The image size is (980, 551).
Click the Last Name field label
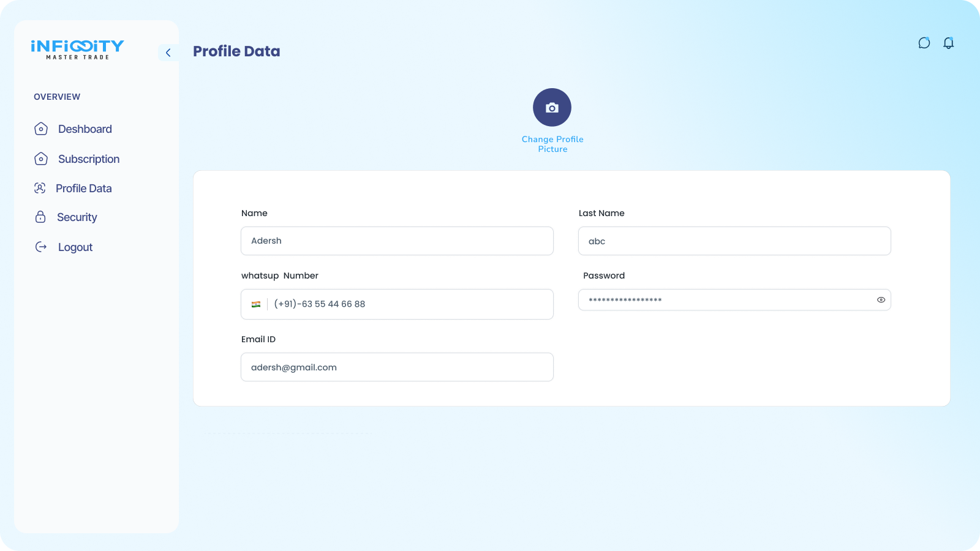601,213
